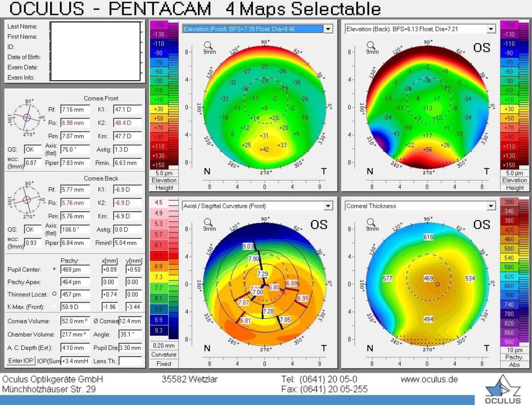
Task: Click the Cornea Front K2 field 48.4 D
Action: 127,123
